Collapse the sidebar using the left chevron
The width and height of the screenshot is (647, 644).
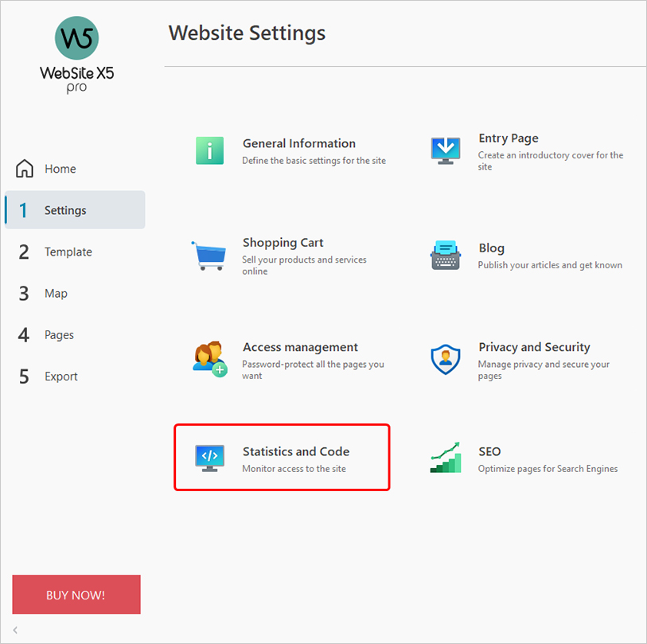[x=15, y=630]
